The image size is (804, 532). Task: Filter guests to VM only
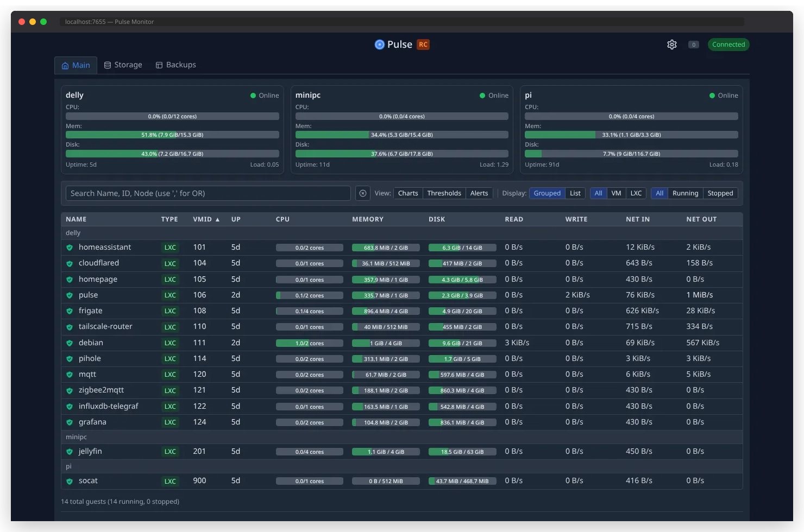(616, 193)
